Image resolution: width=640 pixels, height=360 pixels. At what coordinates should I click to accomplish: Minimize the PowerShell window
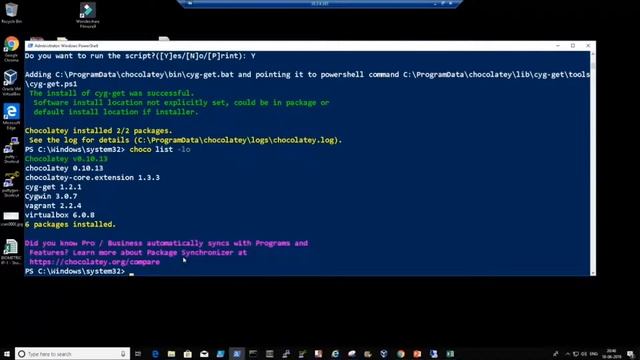558,46
